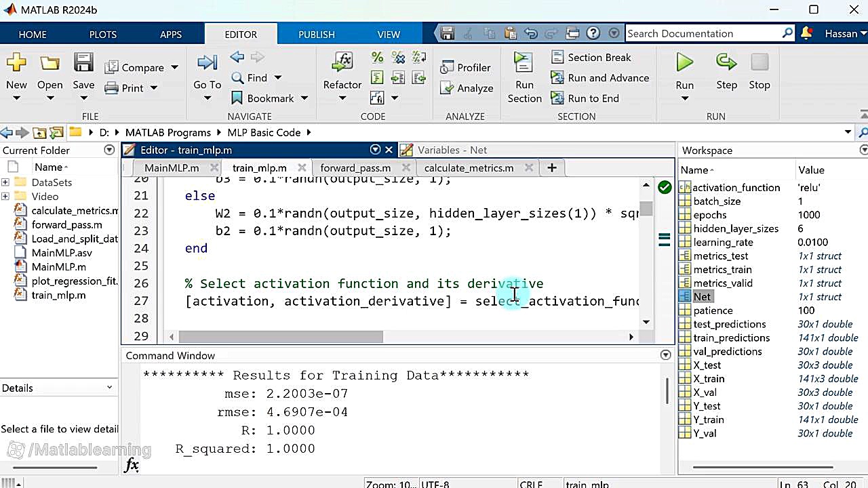Open the Current Folder panel actions menu
The width and height of the screenshot is (868, 488).
[x=109, y=150]
